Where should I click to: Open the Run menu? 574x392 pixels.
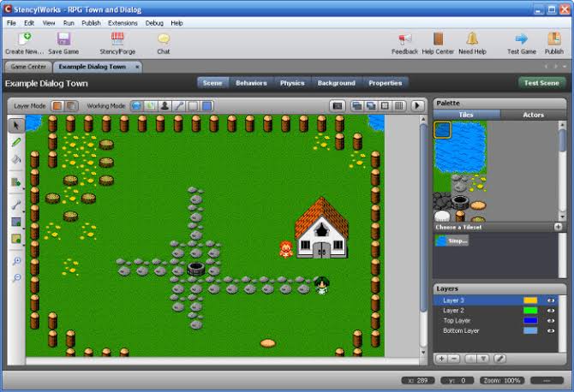pos(69,23)
